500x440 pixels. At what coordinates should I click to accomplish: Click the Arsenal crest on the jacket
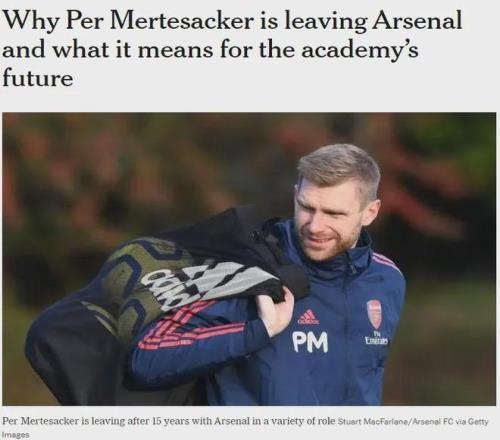click(374, 314)
